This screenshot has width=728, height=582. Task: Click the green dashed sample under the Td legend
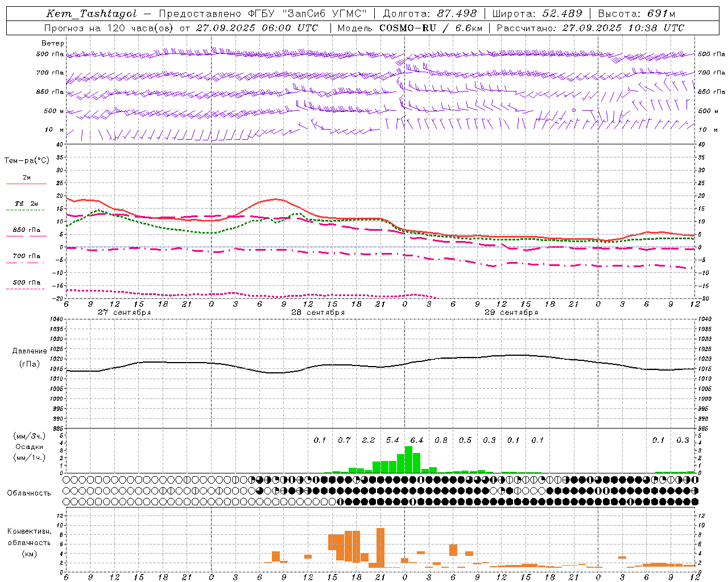tap(26, 210)
